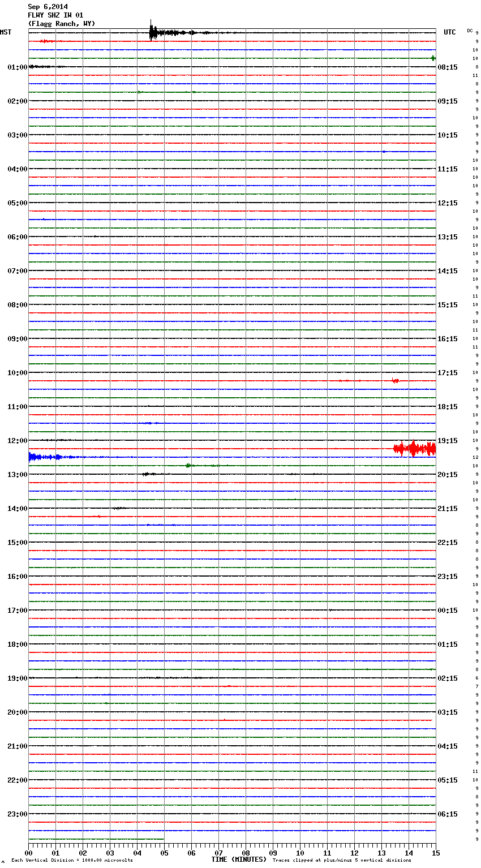Click the 15 minute tick on the bottom axis

coord(436,853)
